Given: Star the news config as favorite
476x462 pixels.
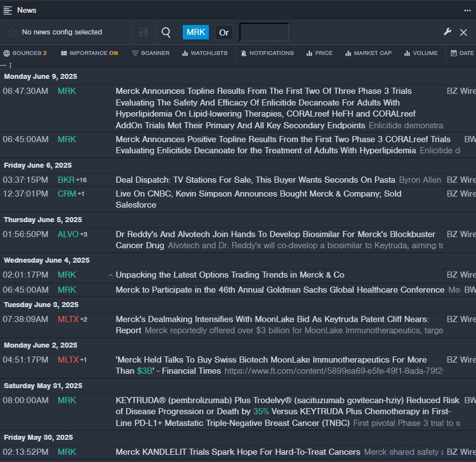Looking at the screenshot, I should tap(12, 32).
